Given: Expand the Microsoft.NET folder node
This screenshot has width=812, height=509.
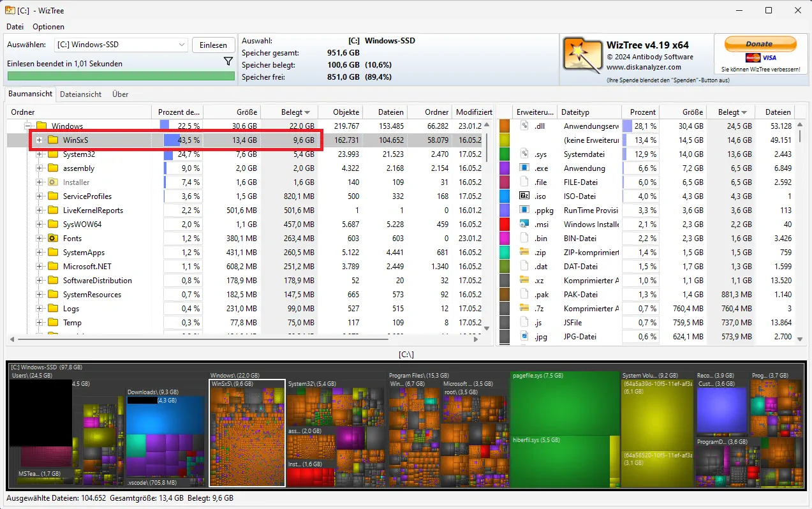Looking at the screenshot, I should [x=40, y=267].
